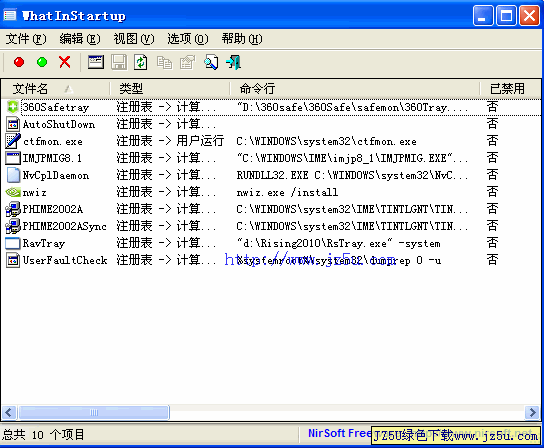The height and width of the screenshot is (448, 544).
Task: Select the PHIME2002ASync entry name
Action: 65,226
